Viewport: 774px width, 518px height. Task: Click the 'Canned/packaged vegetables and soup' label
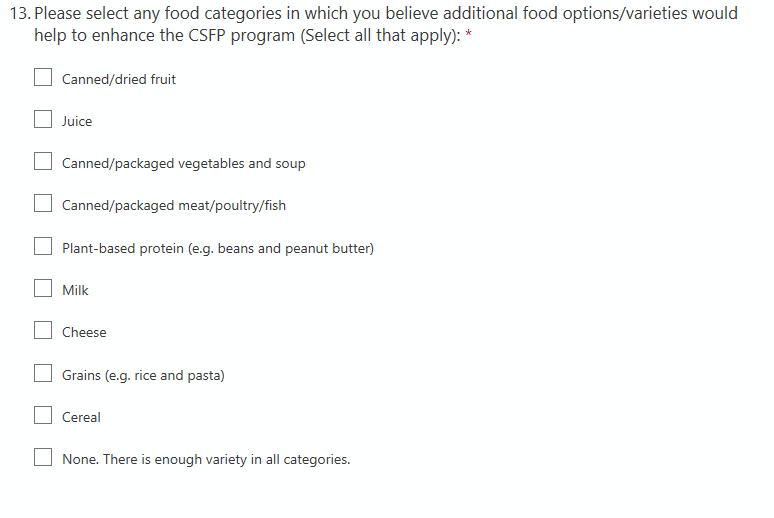pos(184,163)
